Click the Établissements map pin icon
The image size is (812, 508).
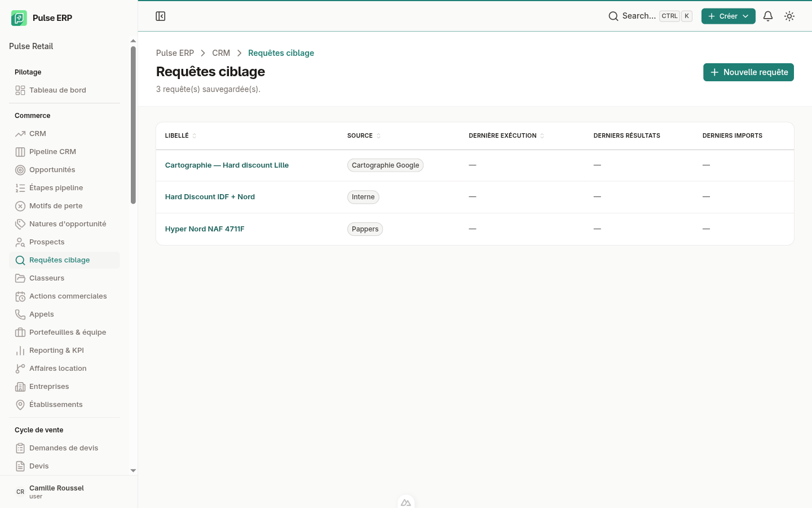(20, 405)
